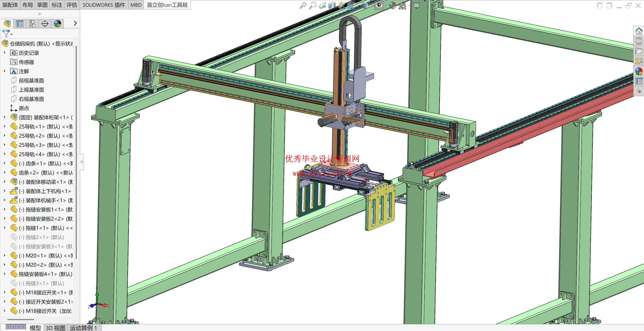Collapse the left panel with side handle
The height and width of the screenshot is (331, 644).
pyautogui.click(x=82, y=162)
